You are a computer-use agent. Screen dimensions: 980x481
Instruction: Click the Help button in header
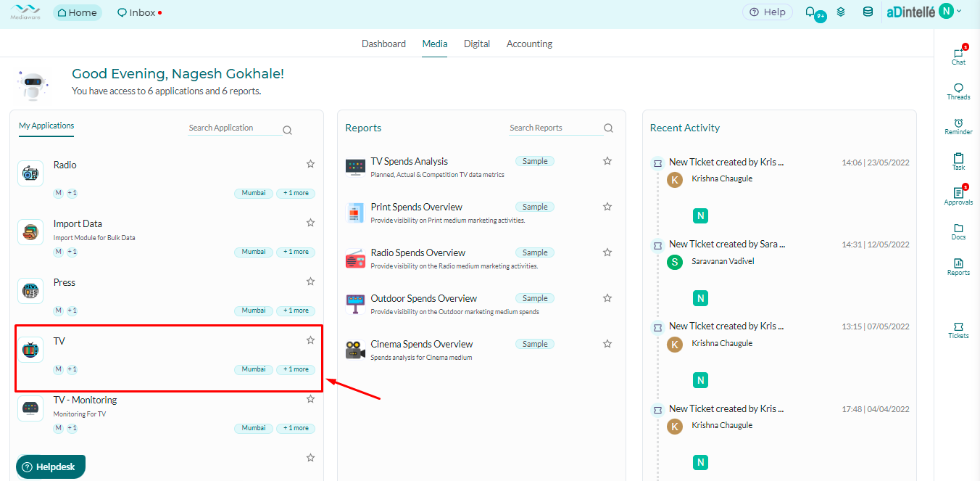click(x=767, y=12)
